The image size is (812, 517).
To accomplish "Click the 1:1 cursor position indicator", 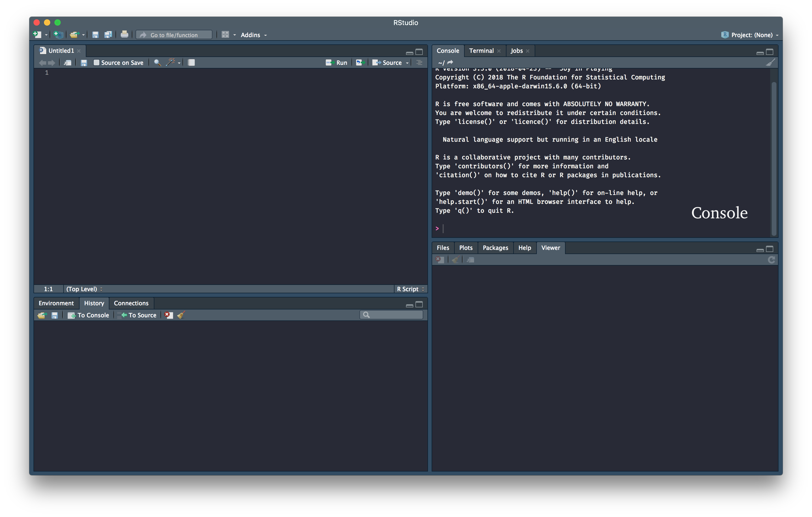I will [x=48, y=289].
